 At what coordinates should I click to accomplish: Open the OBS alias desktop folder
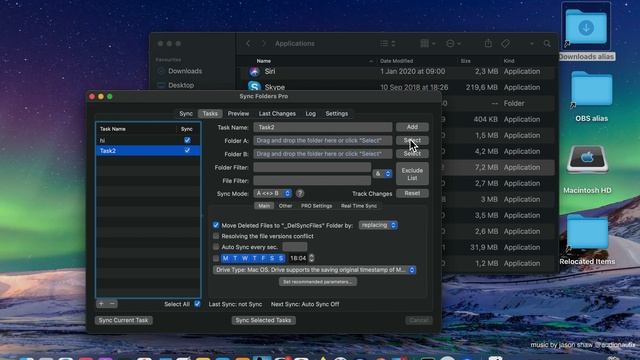click(591, 89)
